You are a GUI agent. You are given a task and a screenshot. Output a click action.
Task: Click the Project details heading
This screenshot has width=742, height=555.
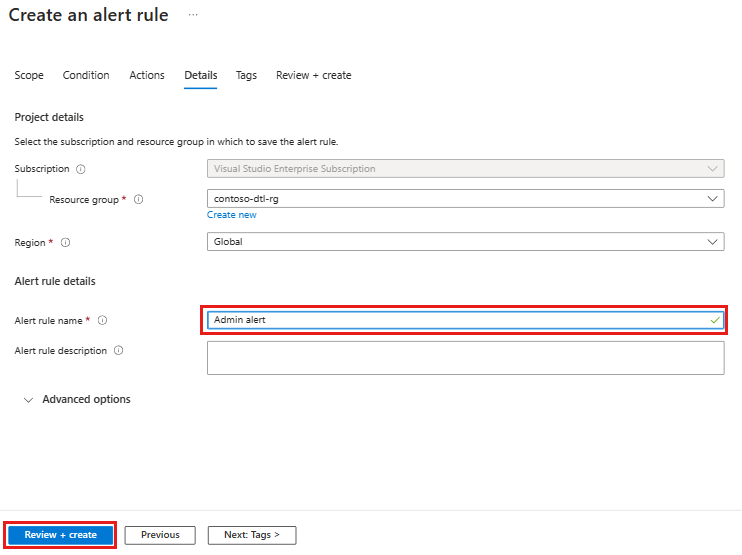pyautogui.click(x=49, y=117)
